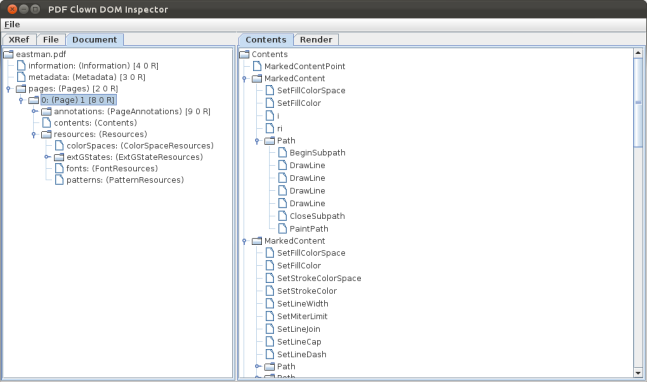Screen dimensions: 647x382
Task: Click the extGStates folder icon
Action: (x=59, y=157)
